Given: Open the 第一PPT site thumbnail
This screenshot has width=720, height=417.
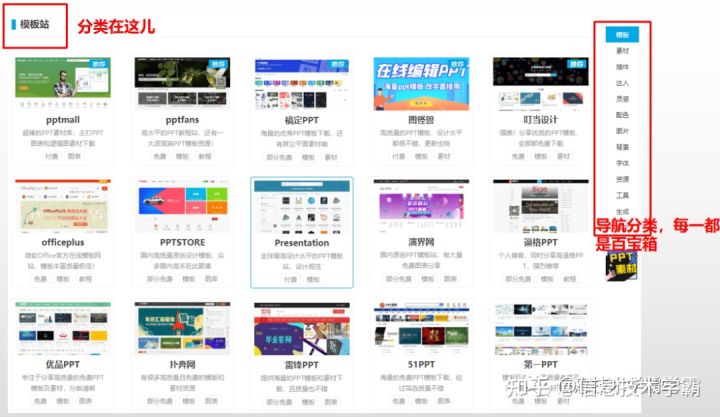Looking at the screenshot, I should 540,328.
